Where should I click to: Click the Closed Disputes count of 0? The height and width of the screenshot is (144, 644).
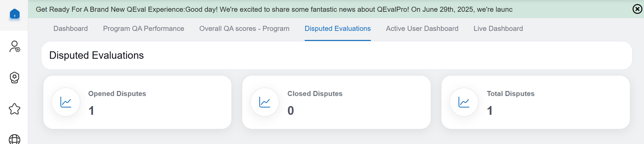[291, 111]
